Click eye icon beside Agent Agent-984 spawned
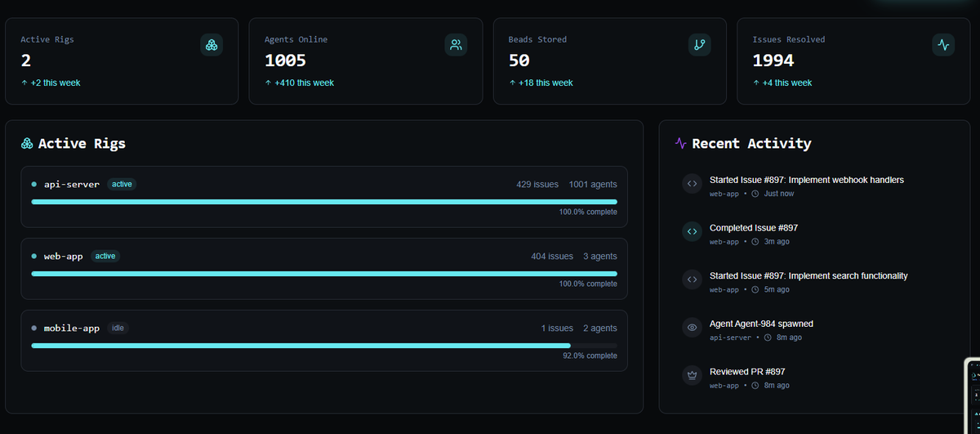Image resolution: width=980 pixels, height=434 pixels. (x=692, y=328)
